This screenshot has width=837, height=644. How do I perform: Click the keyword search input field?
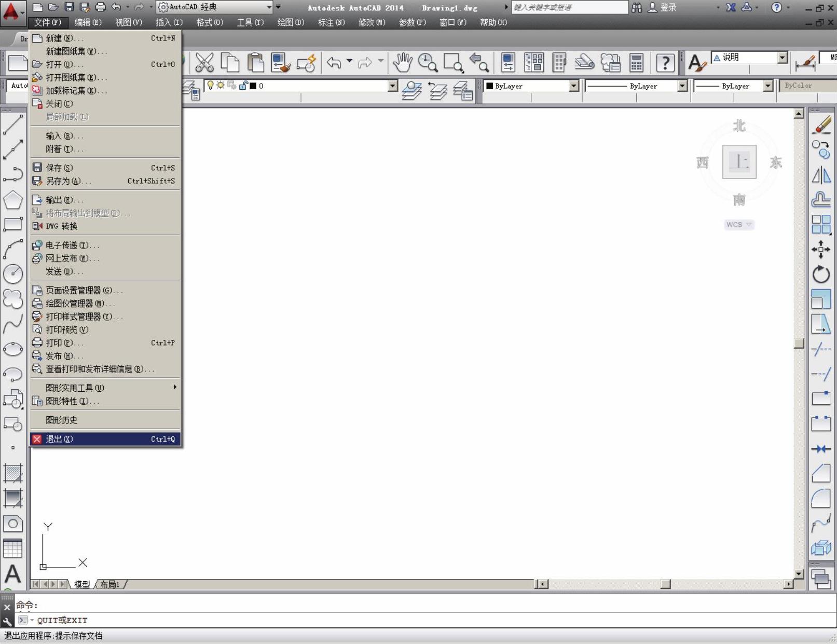tap(569, 7)
